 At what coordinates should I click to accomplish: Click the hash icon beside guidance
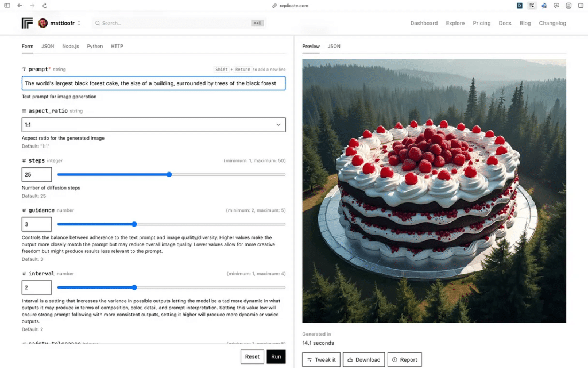(x=24, y=210)
